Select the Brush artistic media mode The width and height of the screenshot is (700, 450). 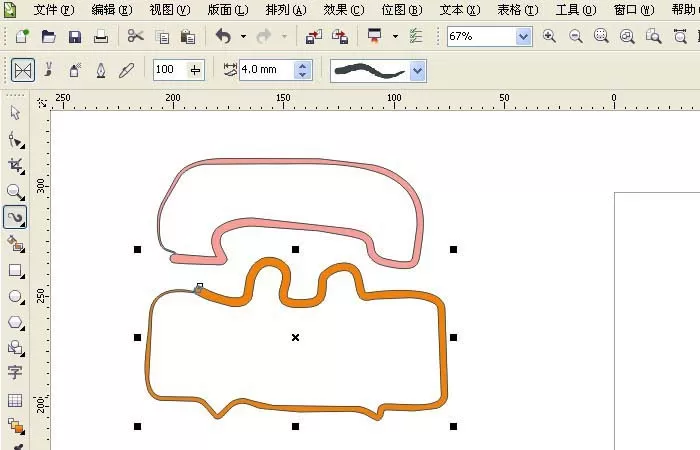pyautogui.click(x=49, y=70)
